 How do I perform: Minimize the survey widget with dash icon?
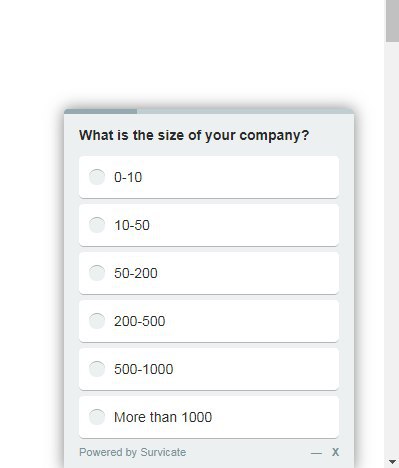[316, 453]
